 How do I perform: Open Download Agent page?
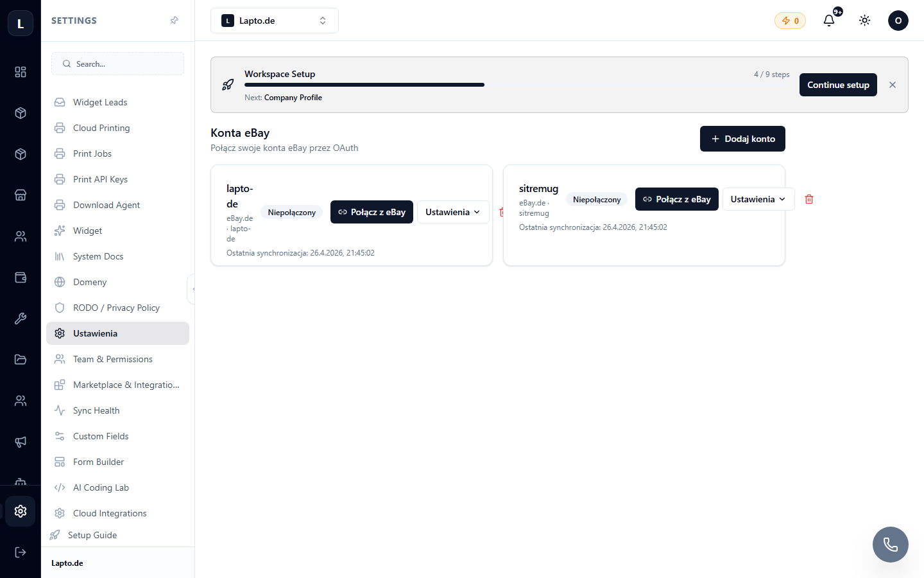tap(117, 205)
